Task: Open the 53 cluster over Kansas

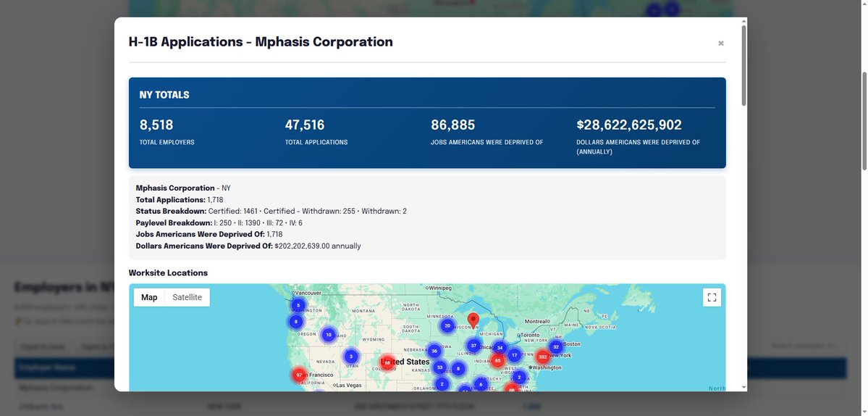Action: (439, 367)
